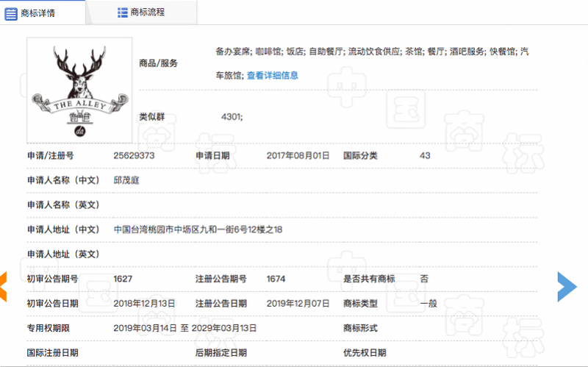
Task: Switch to the 商标流程 tab
Action: pos(141,13)
